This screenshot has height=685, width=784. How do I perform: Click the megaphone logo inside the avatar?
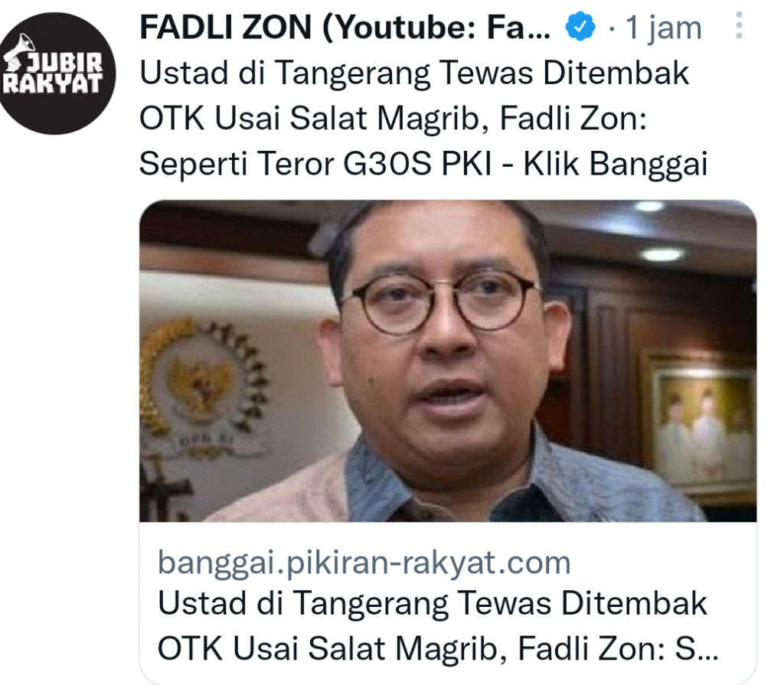click(20, 51)
